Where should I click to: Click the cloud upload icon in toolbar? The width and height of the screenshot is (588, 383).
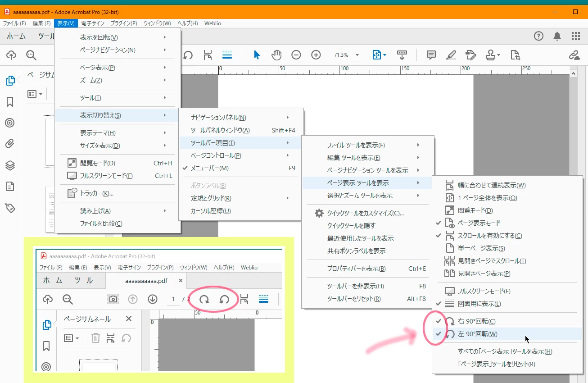click(11, 55)
